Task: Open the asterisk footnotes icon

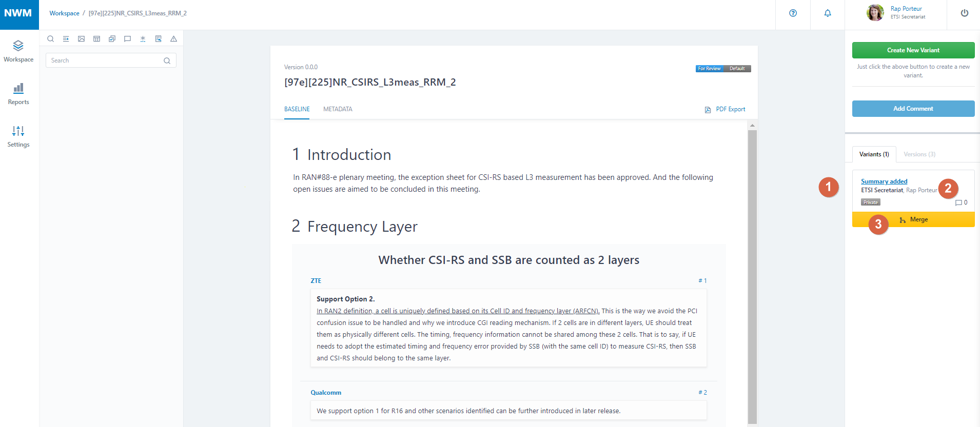Action: click(x=143, y=39)
